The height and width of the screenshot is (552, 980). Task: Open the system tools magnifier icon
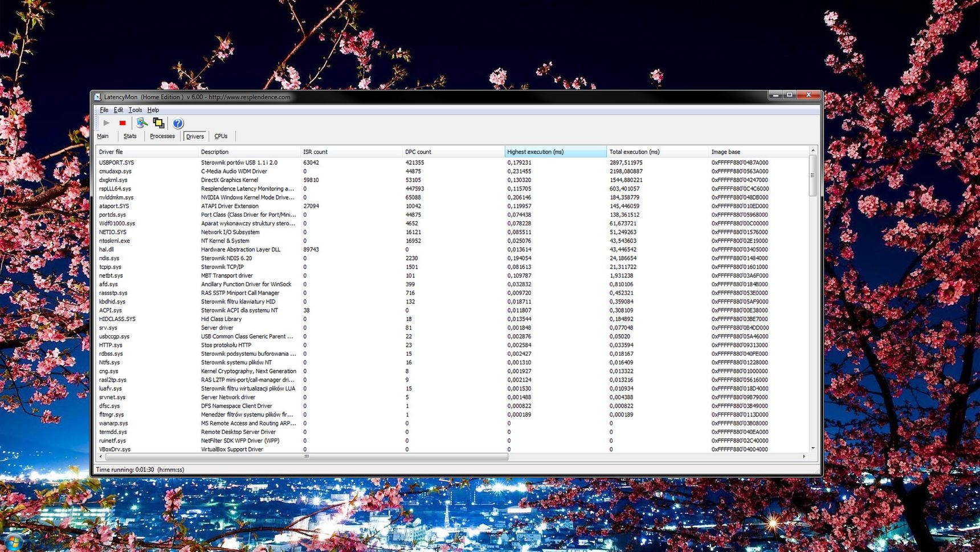click(x=142, y=123)
